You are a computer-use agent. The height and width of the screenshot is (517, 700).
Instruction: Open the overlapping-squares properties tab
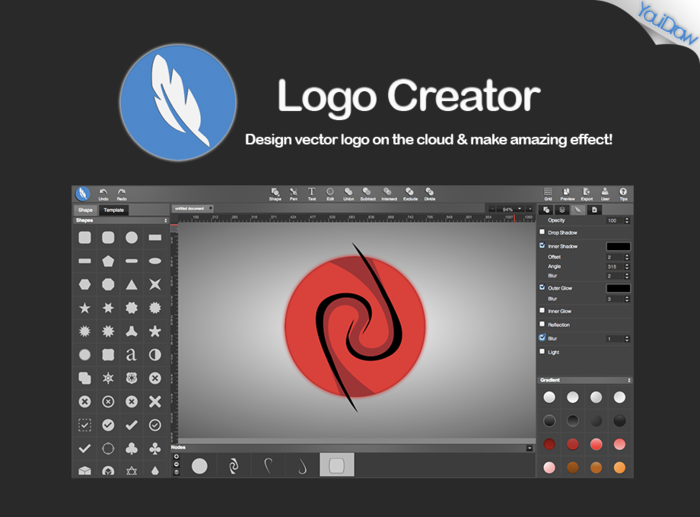[546, 210]
